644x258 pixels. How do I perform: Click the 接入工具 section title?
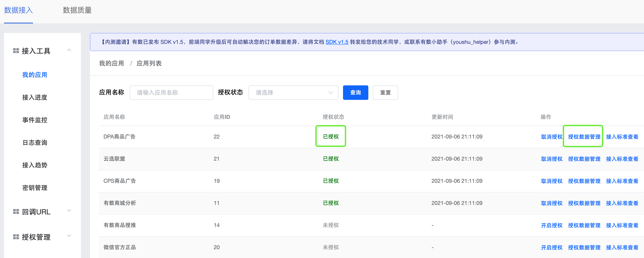pos(36,51)
